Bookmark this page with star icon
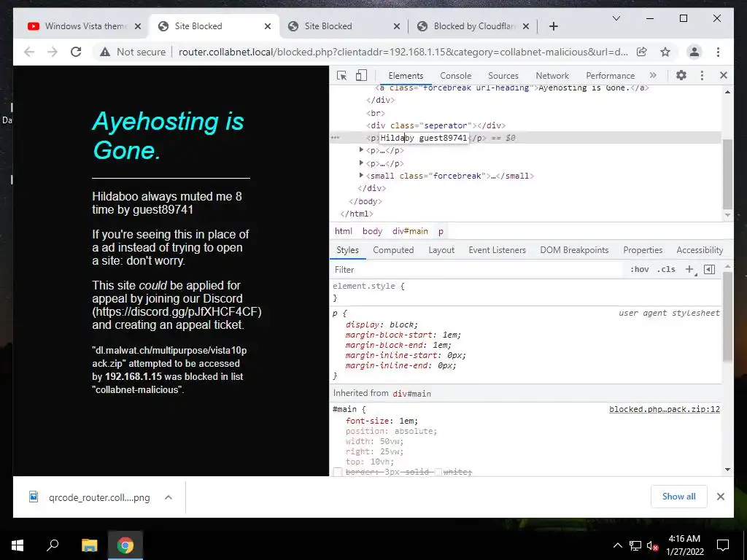The width and height of the screenshot is (747, 560). tap(665, 52)
